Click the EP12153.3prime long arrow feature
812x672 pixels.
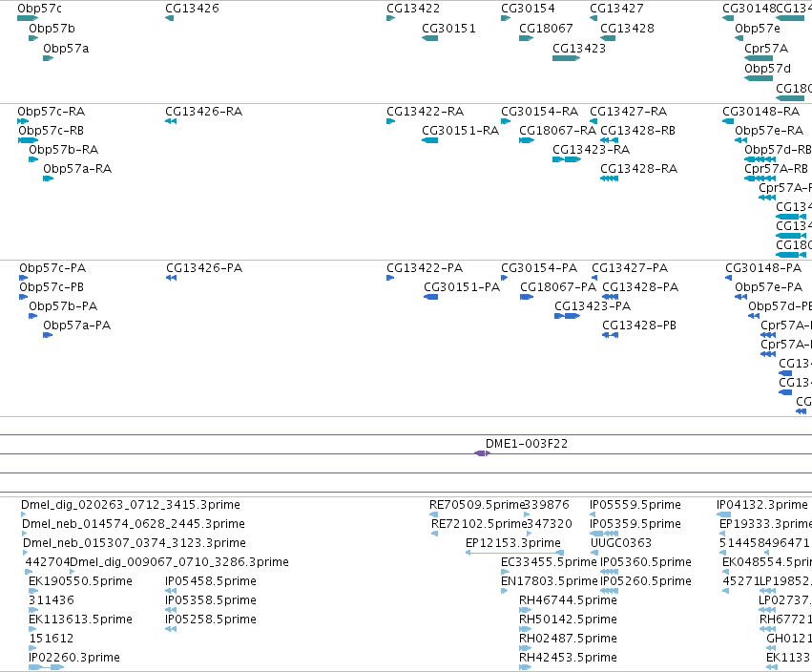point(514,553)
